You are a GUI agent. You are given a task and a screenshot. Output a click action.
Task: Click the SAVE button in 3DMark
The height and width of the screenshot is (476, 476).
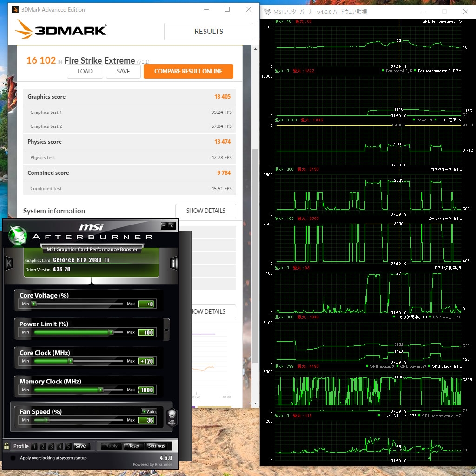pos(123,71)
